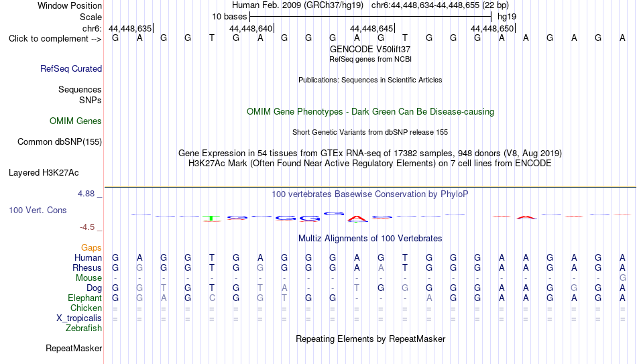Viewport: 637px width, 364px height.
Task: Click 'RefSeq genes from NCBI' track title
Action: tap(370, 59)
